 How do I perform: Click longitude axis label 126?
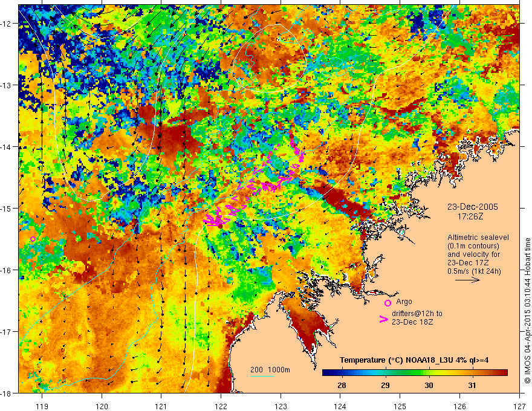coord(459,406)
